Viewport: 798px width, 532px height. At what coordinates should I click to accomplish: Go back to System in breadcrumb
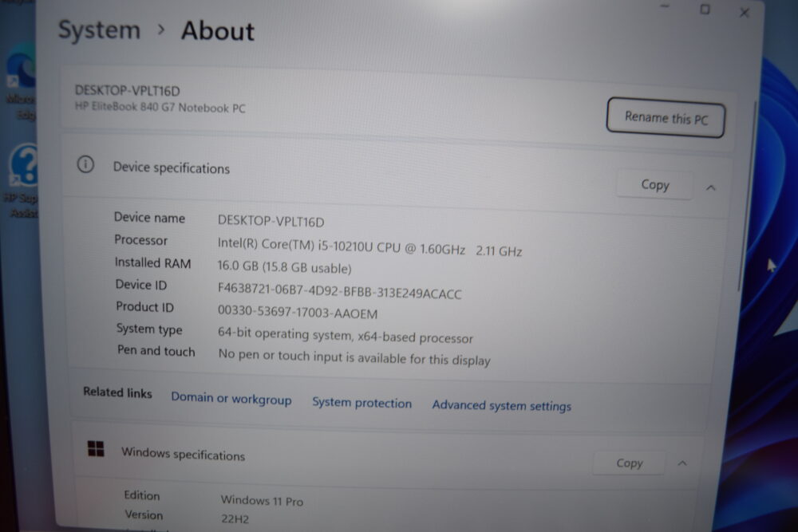tap(99, 30)
